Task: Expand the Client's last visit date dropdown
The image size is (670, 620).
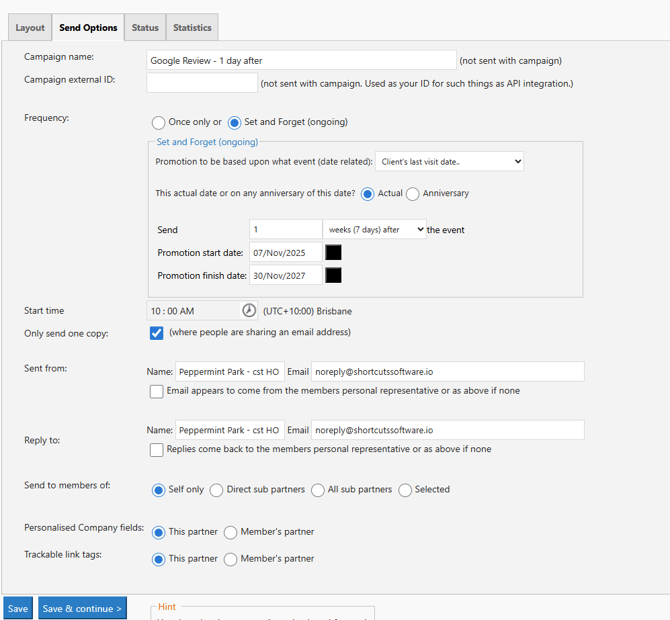Action: coord(449,161)
